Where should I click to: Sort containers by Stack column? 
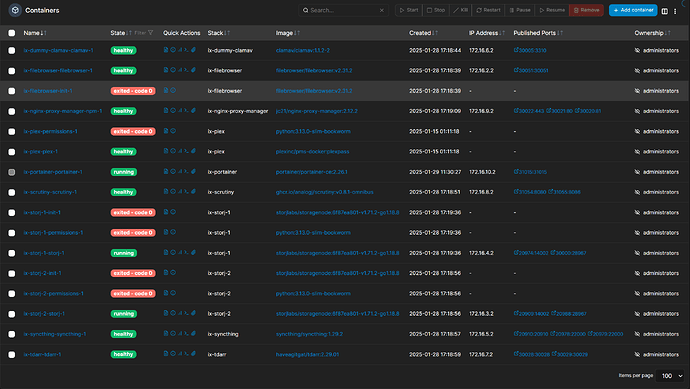[219, 33]
